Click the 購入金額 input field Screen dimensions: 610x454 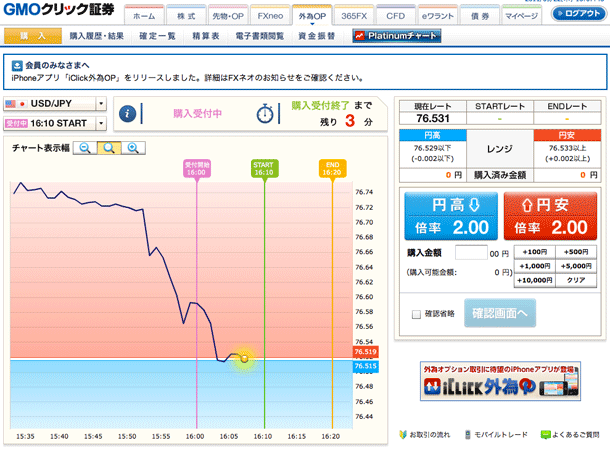(471, 252)
